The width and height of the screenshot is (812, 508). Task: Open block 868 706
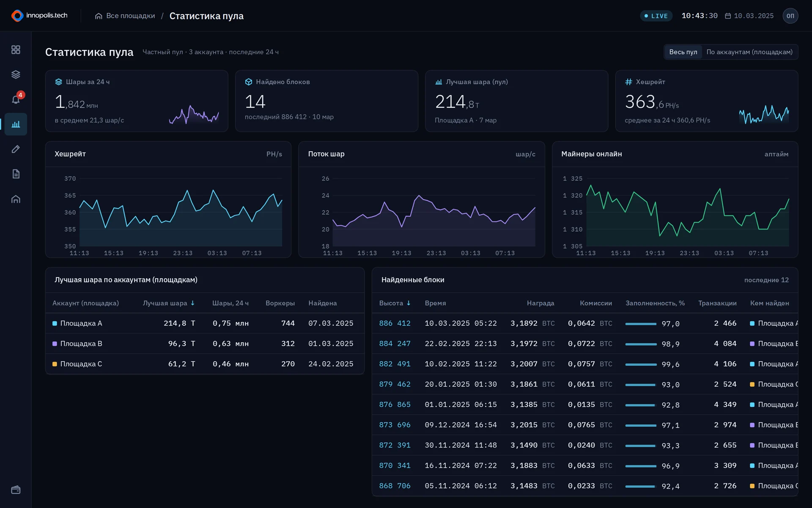click(395, 486)
